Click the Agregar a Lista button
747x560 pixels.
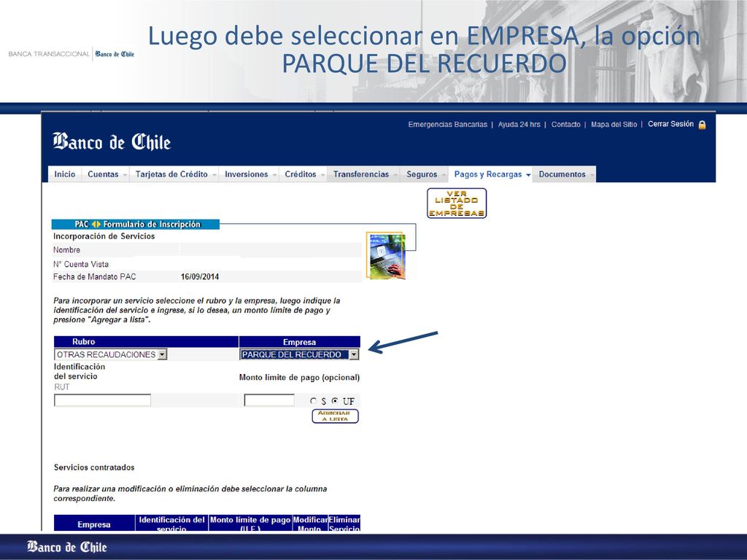point(335,416)
